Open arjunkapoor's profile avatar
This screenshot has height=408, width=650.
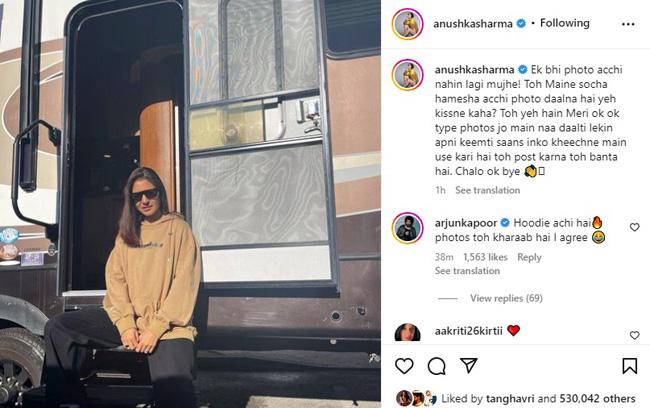point(407,228)
